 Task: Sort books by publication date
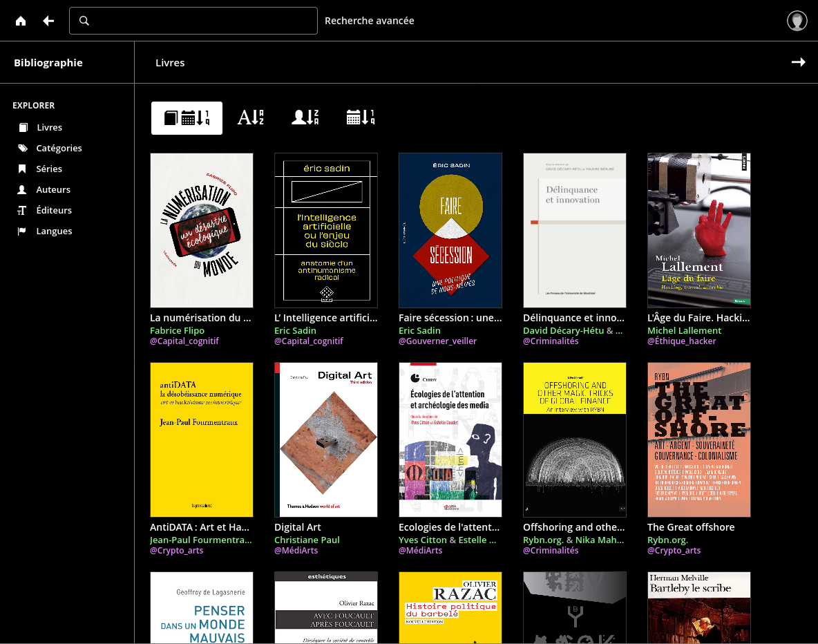(361, 118)
